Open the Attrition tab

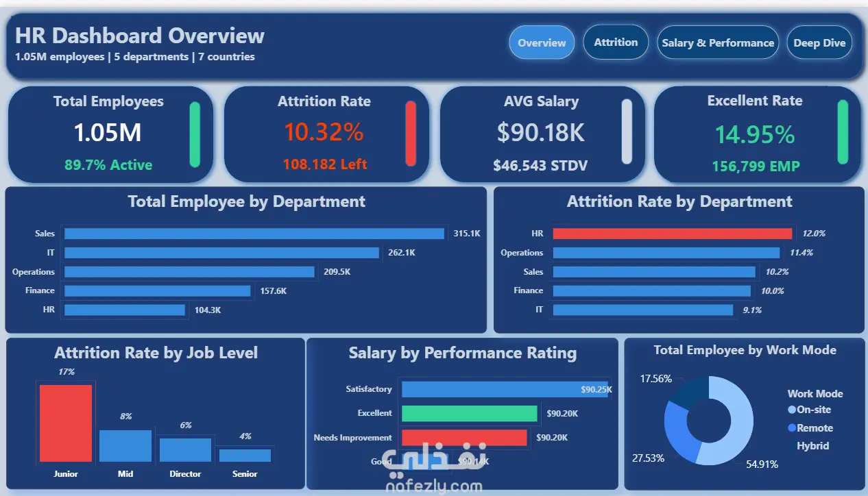click(616, 42)
